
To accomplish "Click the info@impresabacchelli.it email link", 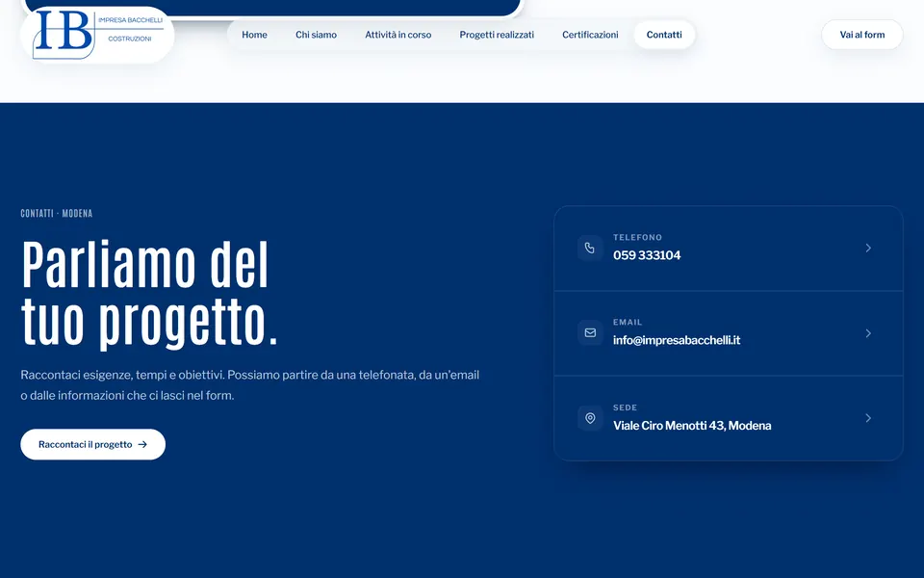I will click(x=677, y=340).
